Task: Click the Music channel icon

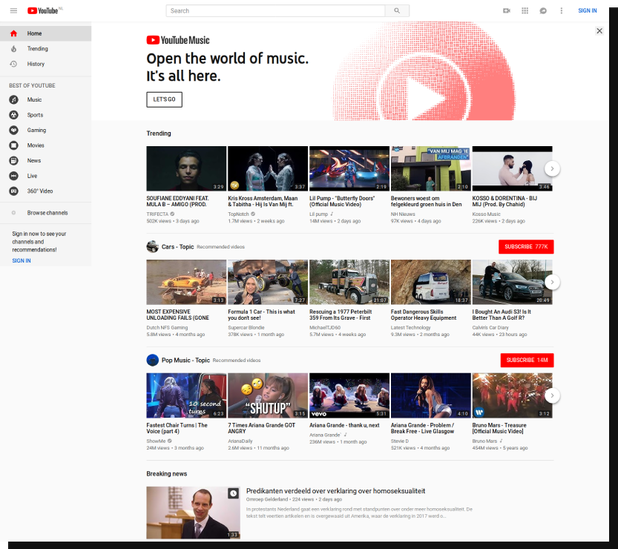Action: click(13, 100)
